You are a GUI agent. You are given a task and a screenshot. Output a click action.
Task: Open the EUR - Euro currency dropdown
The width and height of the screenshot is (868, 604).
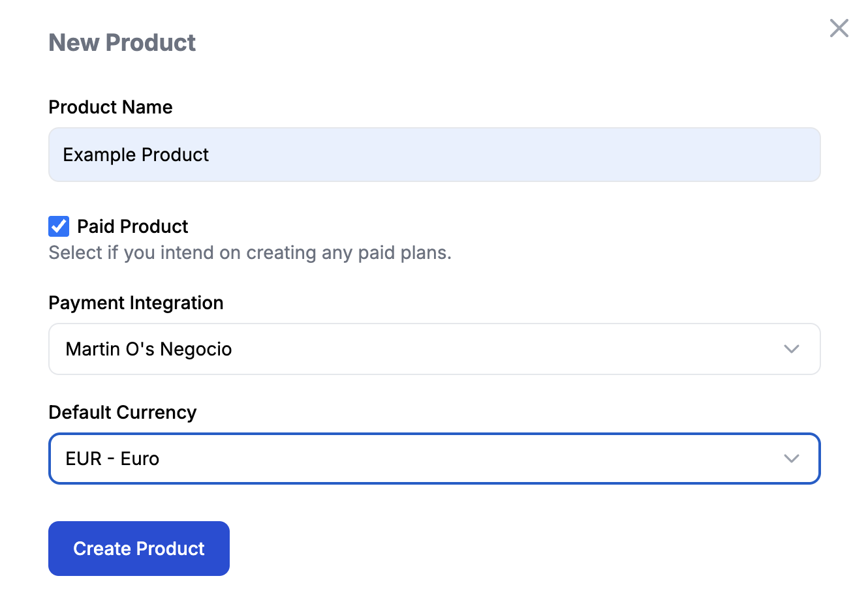coord(434,459)
